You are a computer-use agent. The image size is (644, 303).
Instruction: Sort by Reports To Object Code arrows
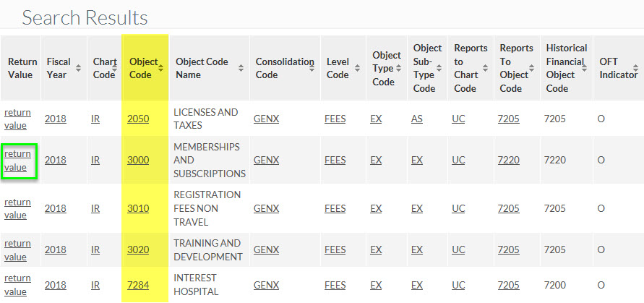[x=532, y=68]
